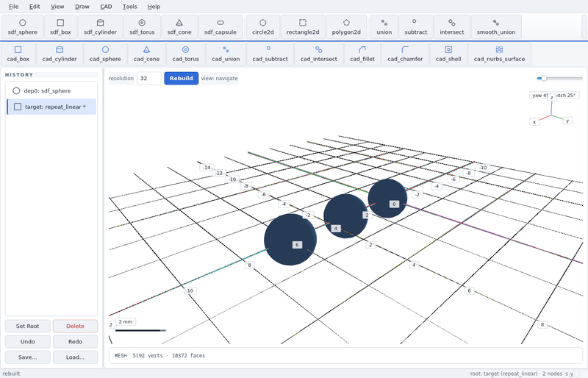Viewport: 588px width, 378px height.
Task: Add a cad_sphere primitive
Action: point(105,54)
